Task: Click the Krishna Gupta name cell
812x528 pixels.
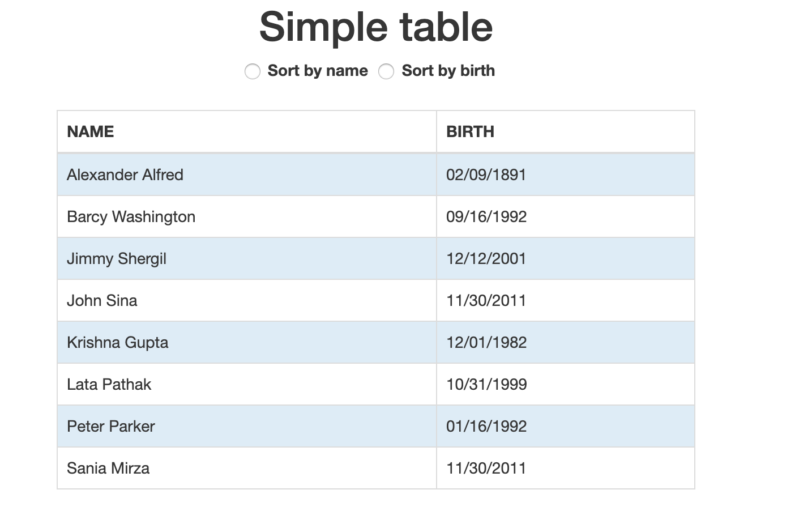Action: click(x=117, y=342)
